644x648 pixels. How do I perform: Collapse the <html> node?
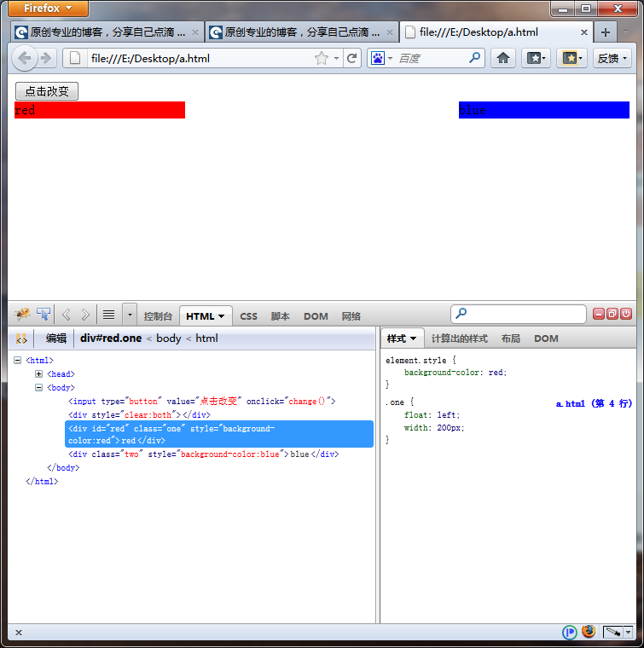(x=17, y=361)
